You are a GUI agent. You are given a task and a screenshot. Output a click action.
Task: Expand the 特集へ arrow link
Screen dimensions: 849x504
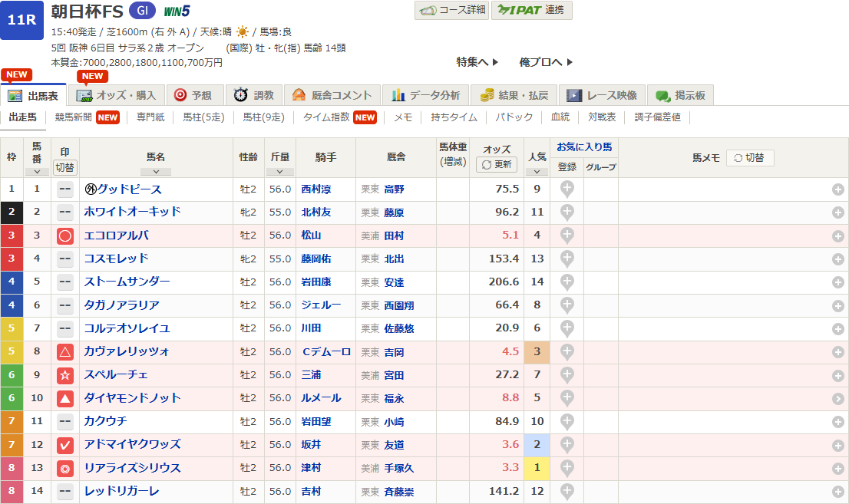(x=477, y=62)
